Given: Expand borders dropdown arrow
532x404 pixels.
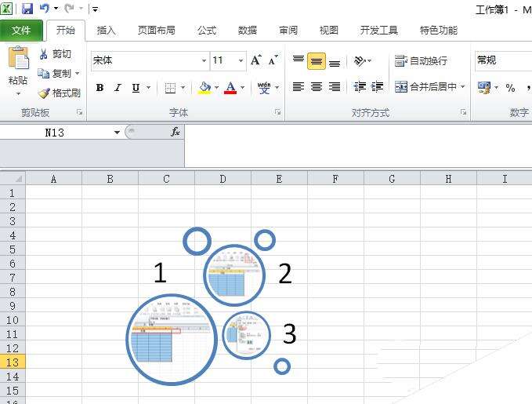Looking at the screenshot, I should pos(183,88).
